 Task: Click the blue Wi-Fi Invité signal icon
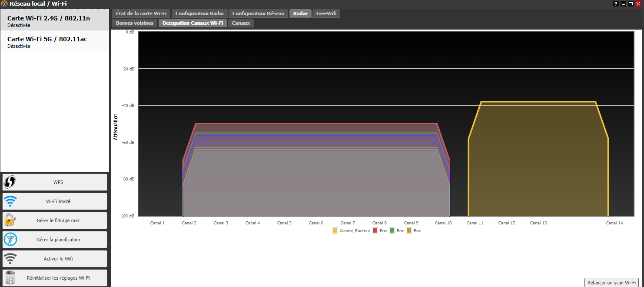point(10,201)
